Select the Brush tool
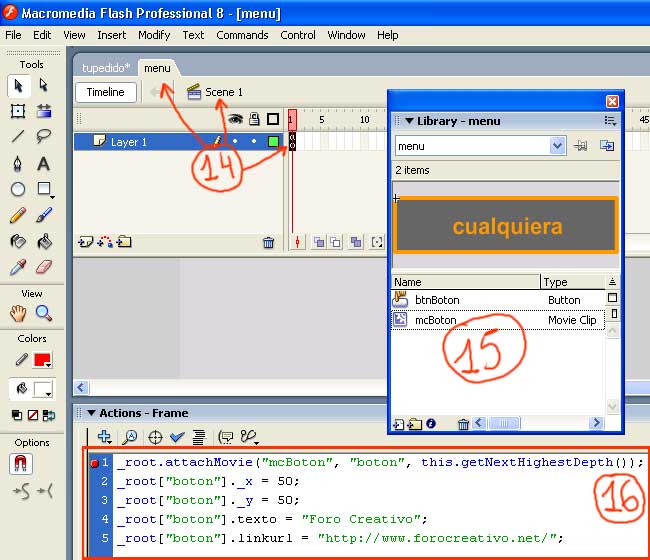This screenshot has width=650, height=560. [x=44, y=215]
